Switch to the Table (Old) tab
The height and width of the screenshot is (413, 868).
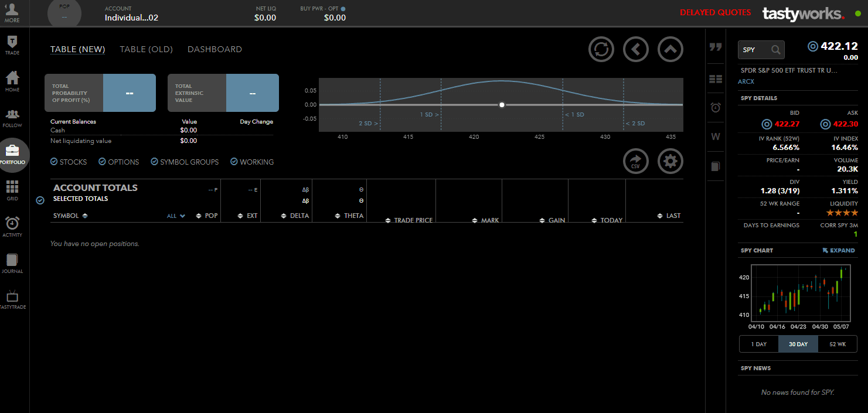[x=146, y=49]
